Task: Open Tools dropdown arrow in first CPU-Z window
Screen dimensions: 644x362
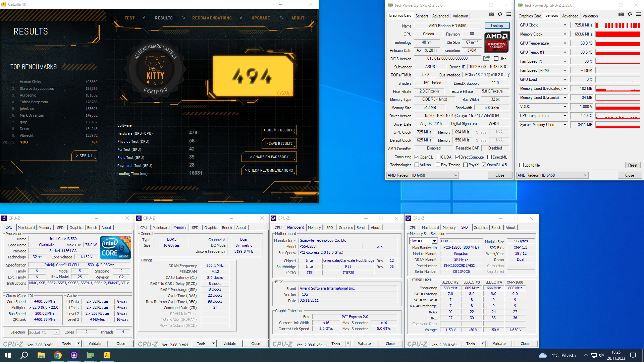Action: (78, 344)
